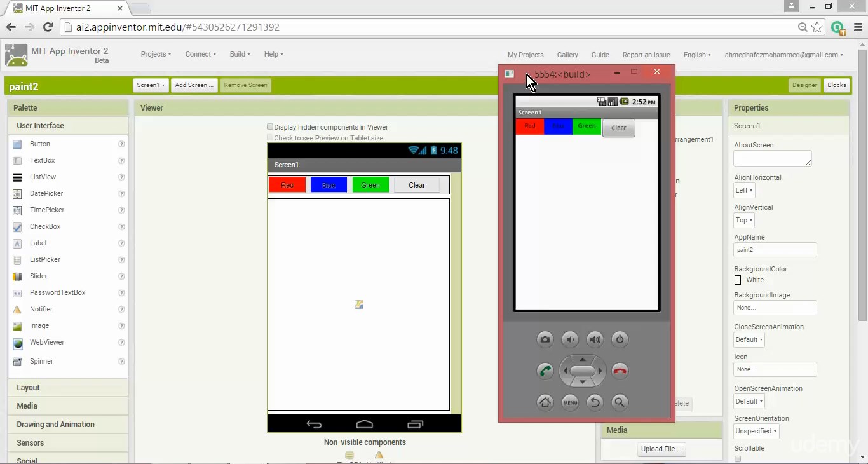
Task: Click the emulator home button
Action: point(545,402)
